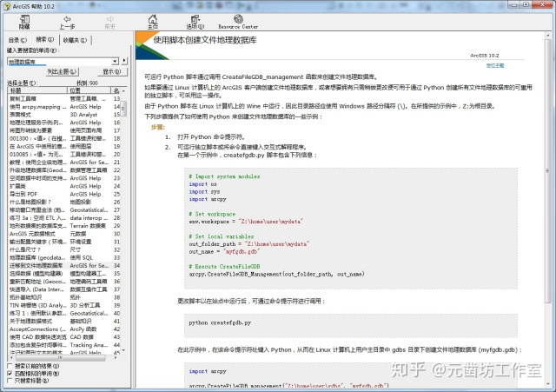556x392 pixels.
Task: Follow the 定位主题 link
Action: [495, 66]
